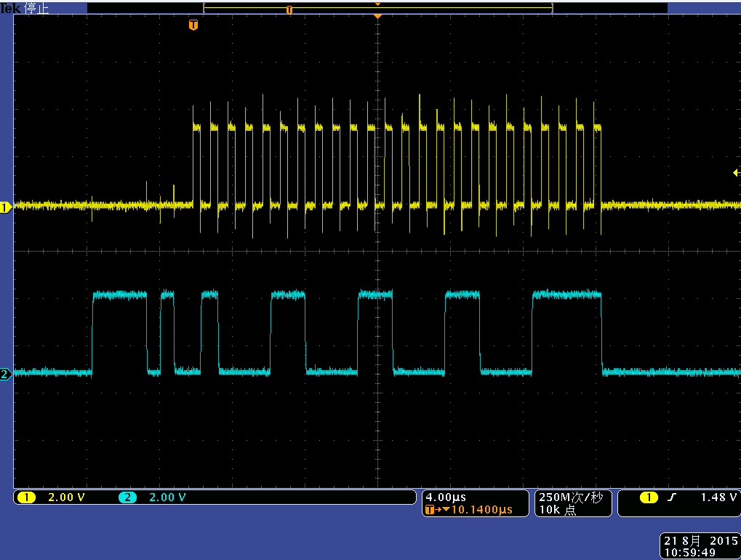
Task: Click the Tek stopped status label at top left
Action: pyautogui.click(x=25, y=8)
